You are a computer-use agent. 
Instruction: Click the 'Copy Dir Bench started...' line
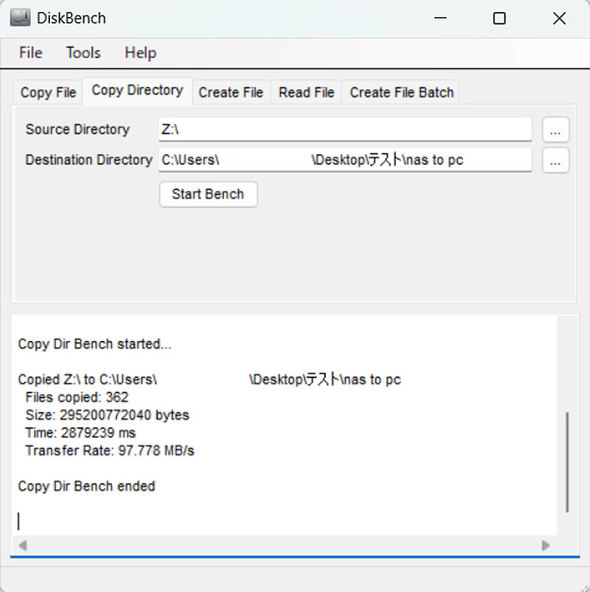95,344
